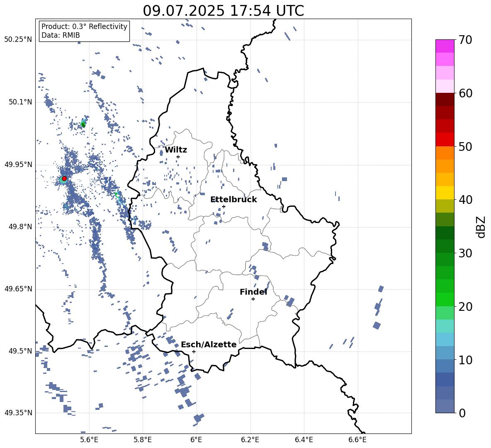Click the 5.8°E longitude label
491x448 pixels.
[x=143, y=440]
